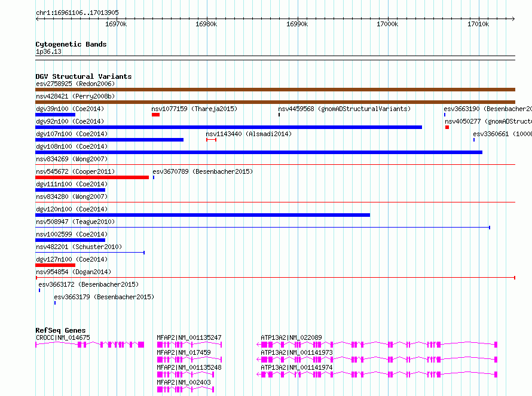Click the MFAP2 NM_001135248 transcript glyph

[x=185, y=374]
